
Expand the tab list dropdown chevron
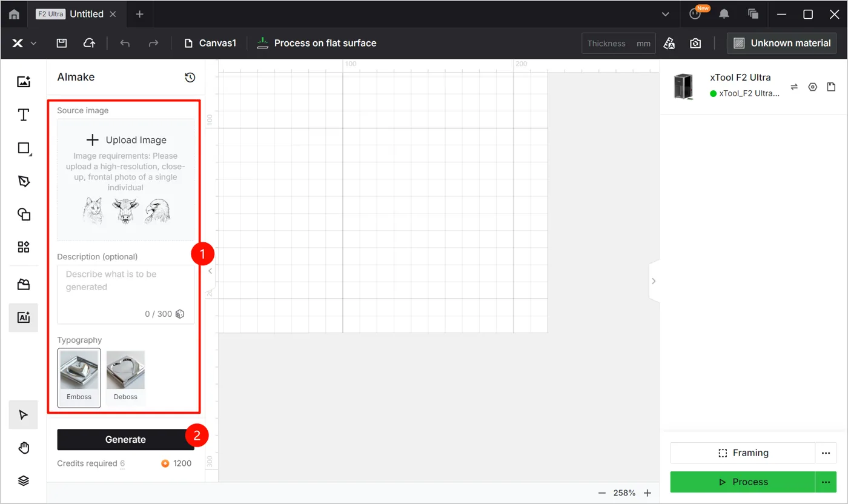pos(665,14)
